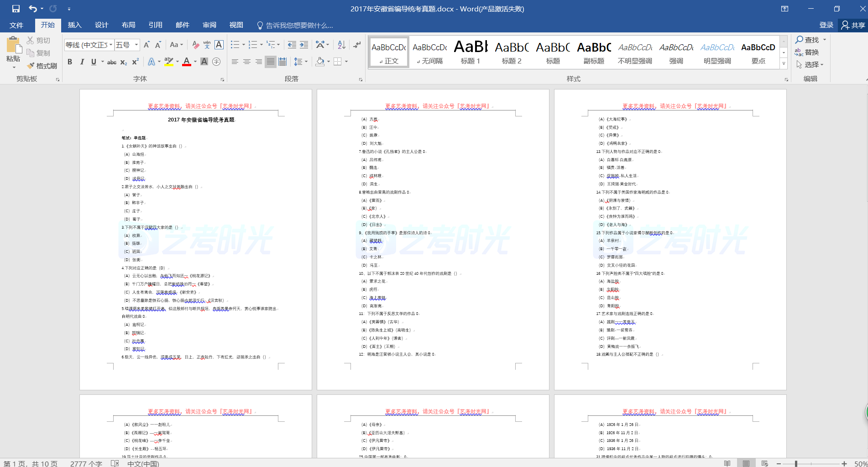868x467 pixels.
Task: Center align the paragraph text
Action: [x=247, y=62]
